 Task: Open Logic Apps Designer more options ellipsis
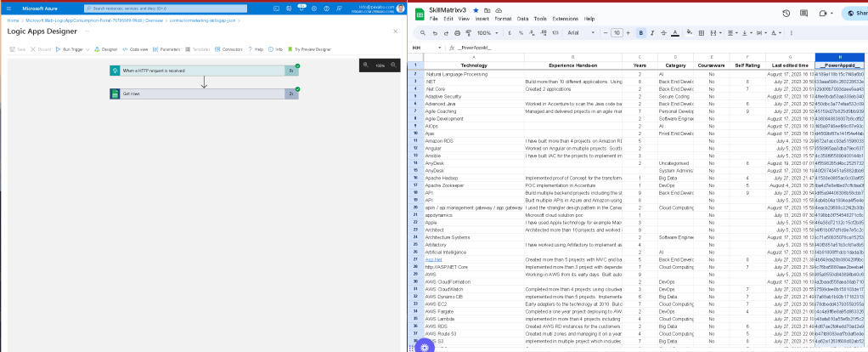tap(87, 31)
